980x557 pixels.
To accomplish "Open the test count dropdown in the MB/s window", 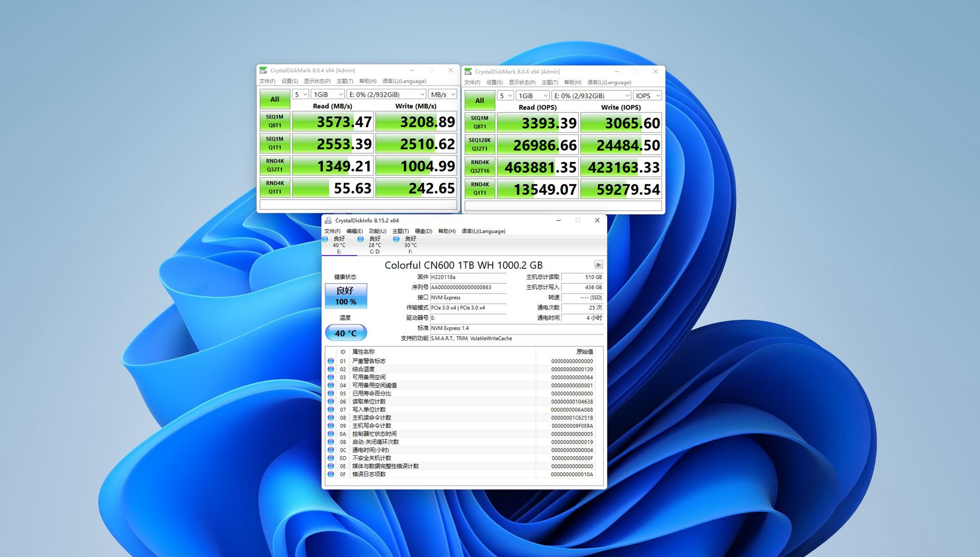I will click(300, 94).
